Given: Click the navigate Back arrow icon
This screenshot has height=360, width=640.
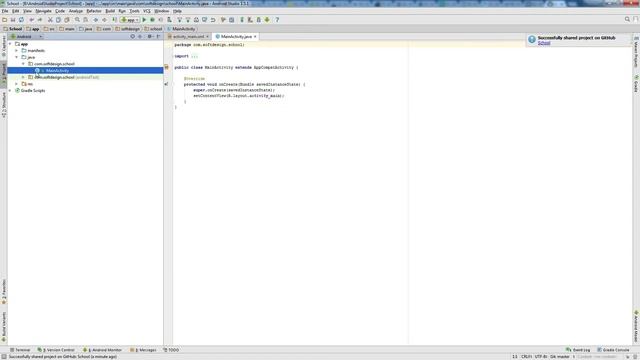Looking at the screenshot, I should (96, 20).
